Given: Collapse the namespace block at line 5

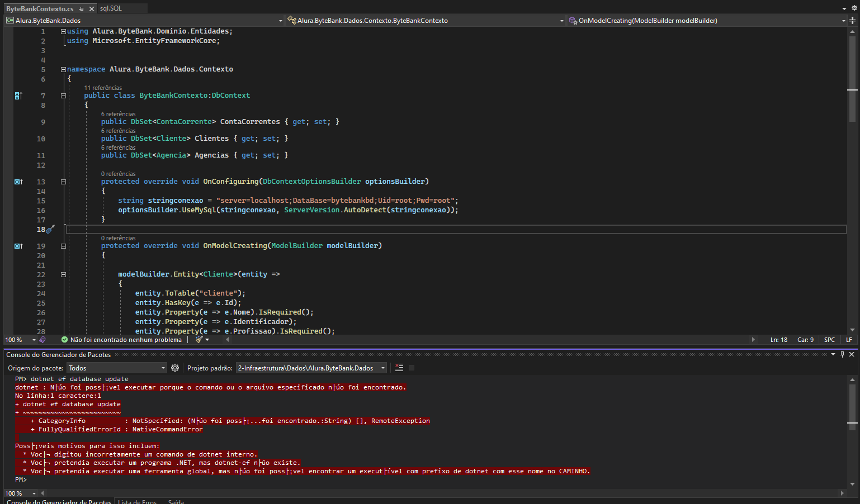Looking at the screenshot, I should point(63,69).
